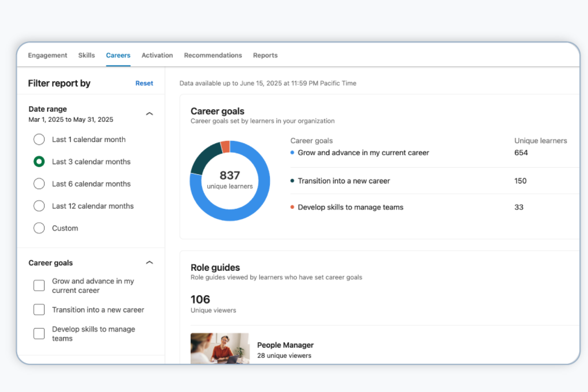Pick a Custom date range

(x=39, y=228)
